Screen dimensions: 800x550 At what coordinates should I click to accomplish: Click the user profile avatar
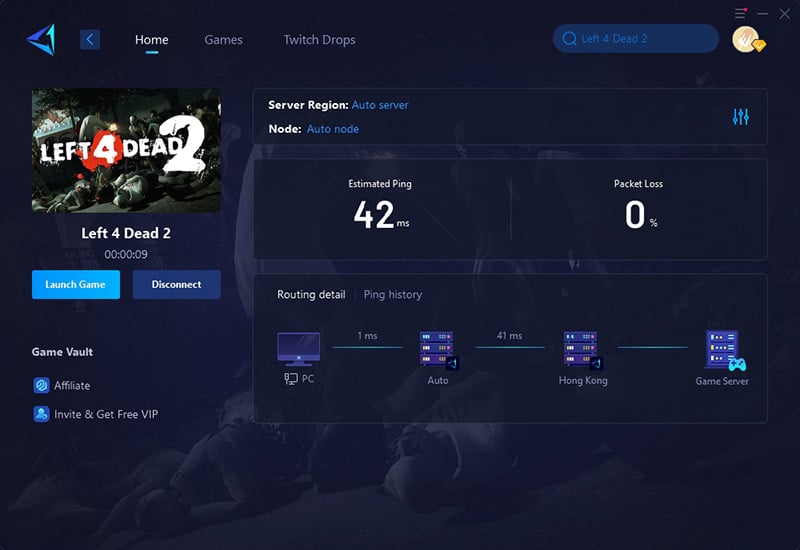(744, 39)
